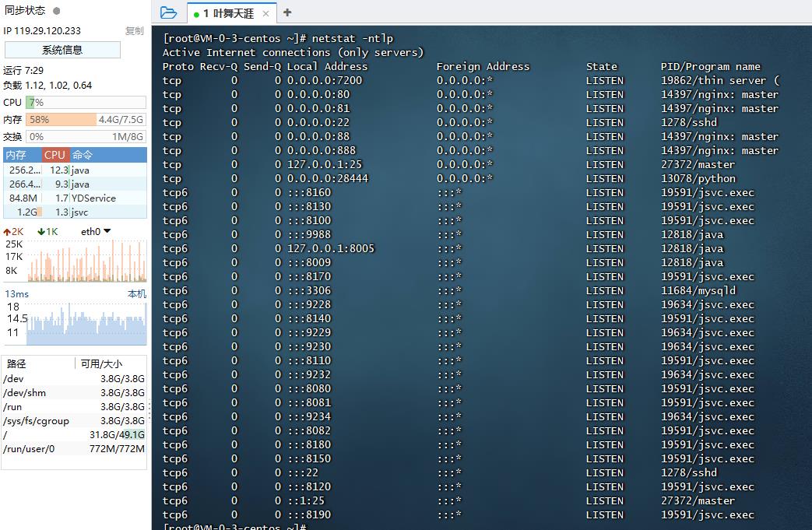Select the /dev/shm disk row
812x530 pixels.
coord(74,393)
